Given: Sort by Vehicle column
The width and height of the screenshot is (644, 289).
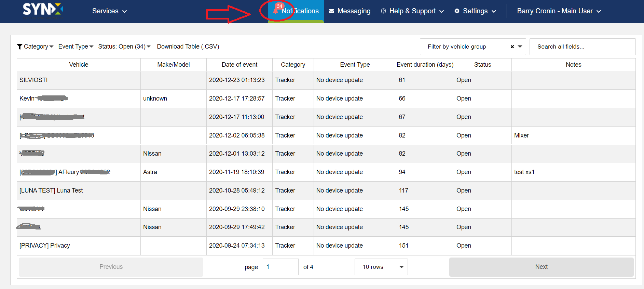Looking at the screenshot, I should (x=79, y=65).
